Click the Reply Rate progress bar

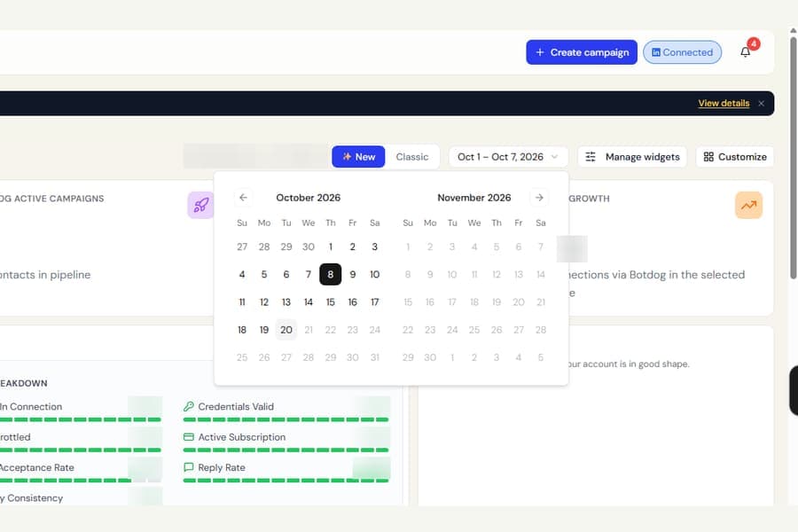(286, 480)
